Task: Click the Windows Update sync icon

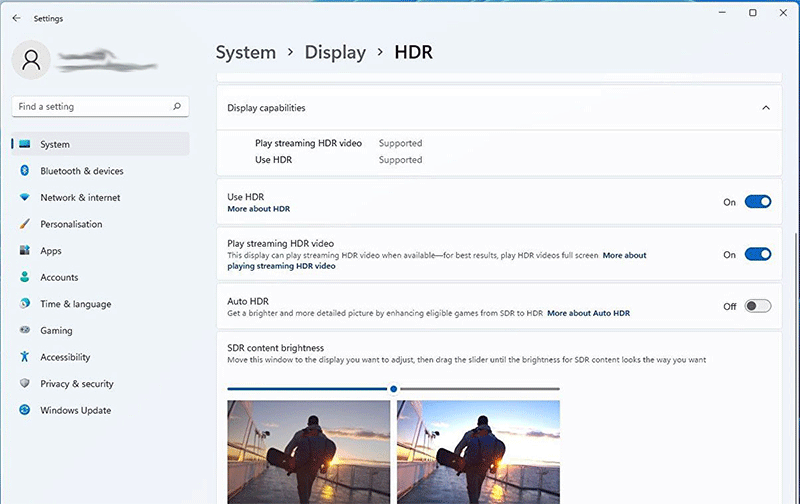Action: click(24, 409)
